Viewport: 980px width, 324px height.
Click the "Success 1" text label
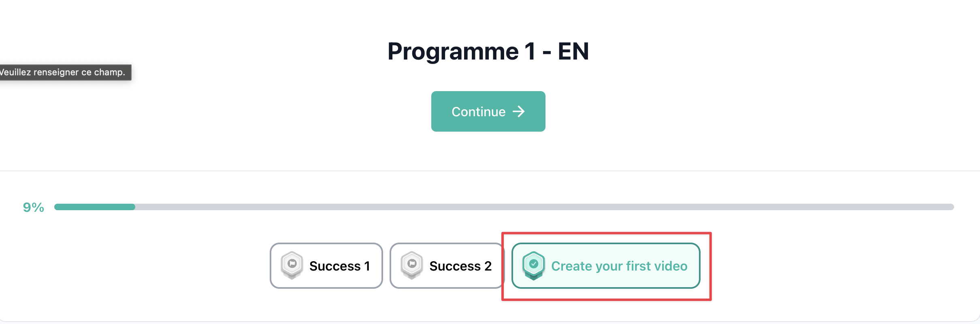[x=340, y=266]
